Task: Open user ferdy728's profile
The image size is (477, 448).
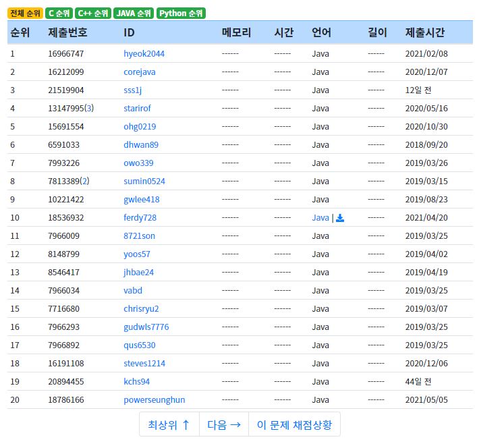Action: tap(140, 218)
